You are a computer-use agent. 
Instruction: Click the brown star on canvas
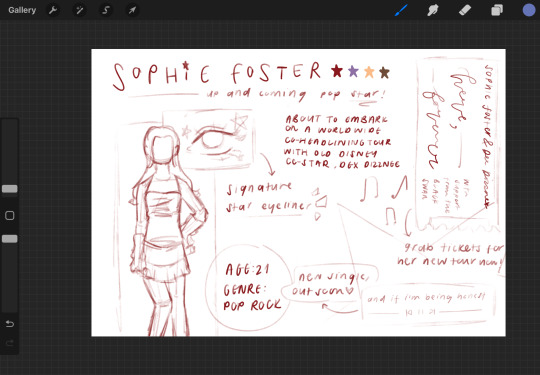[384, 72]
